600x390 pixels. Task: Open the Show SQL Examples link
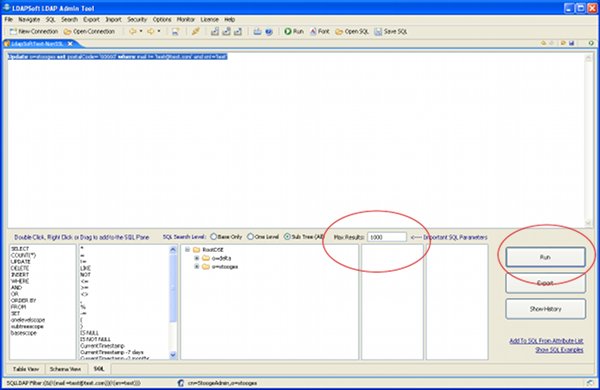559,350
